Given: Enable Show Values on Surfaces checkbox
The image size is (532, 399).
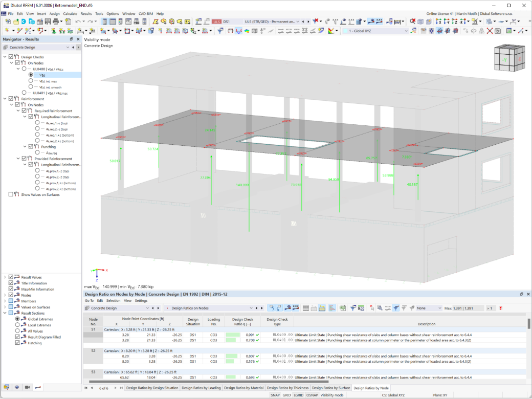Looking at the screenshot, I should [x=11, y=194].
